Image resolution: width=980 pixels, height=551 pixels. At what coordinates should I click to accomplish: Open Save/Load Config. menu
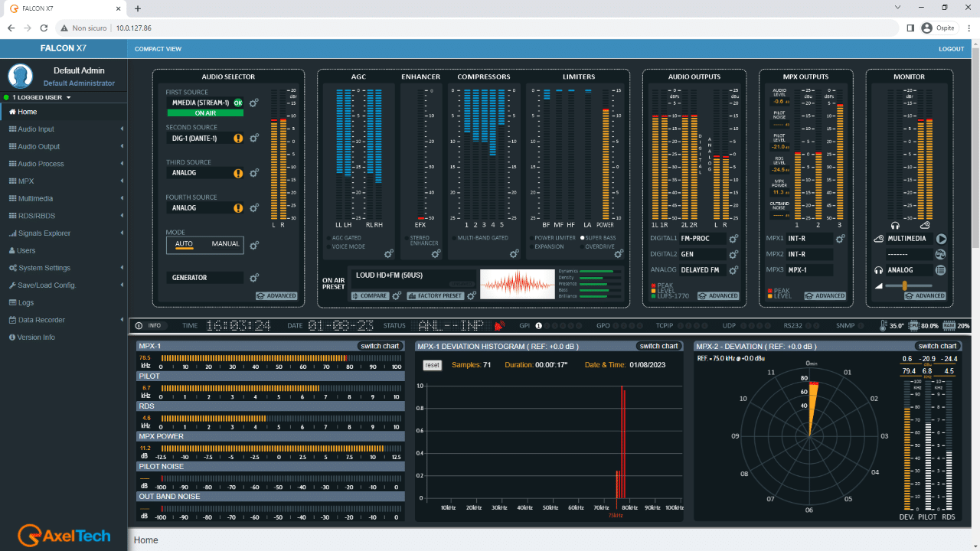pyautogui.click(x=64, y=285)
